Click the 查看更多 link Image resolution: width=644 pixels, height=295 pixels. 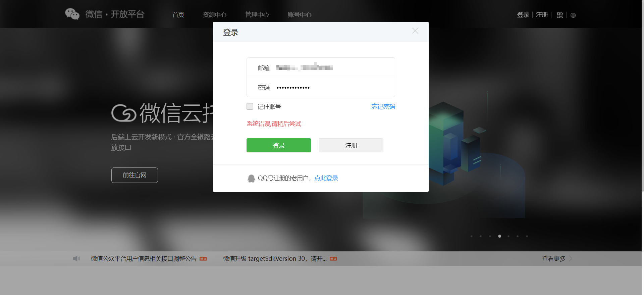click(554, 259)
